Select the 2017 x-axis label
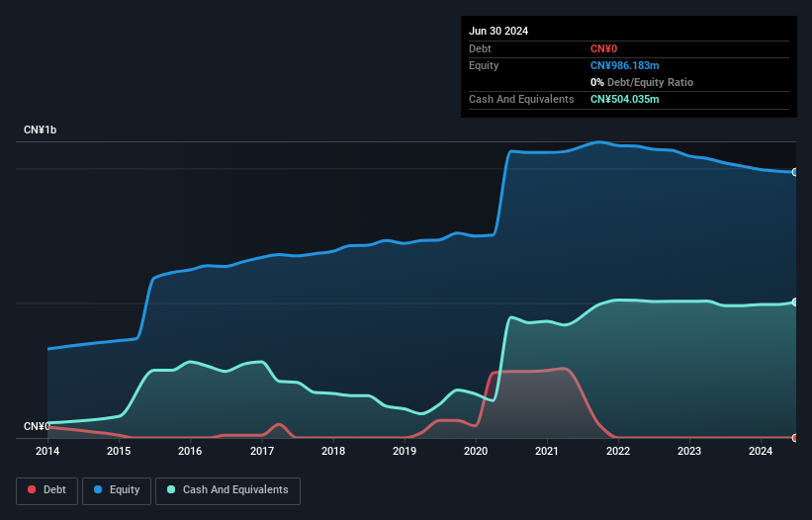The height and width of the screenshot is (520, 812). click(x=262, y=451)
